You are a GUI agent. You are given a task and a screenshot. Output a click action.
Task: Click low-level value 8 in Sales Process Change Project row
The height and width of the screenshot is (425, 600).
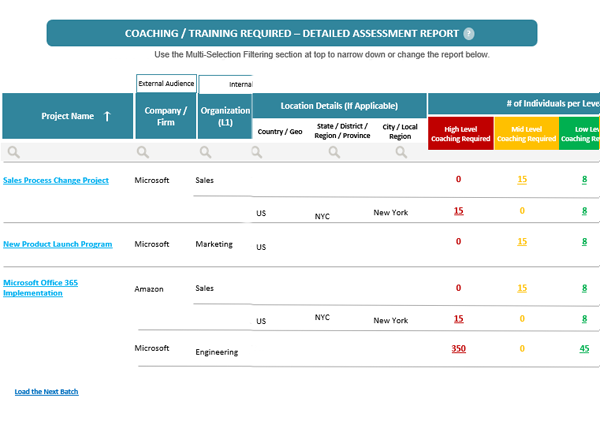(x=584, y=179)
